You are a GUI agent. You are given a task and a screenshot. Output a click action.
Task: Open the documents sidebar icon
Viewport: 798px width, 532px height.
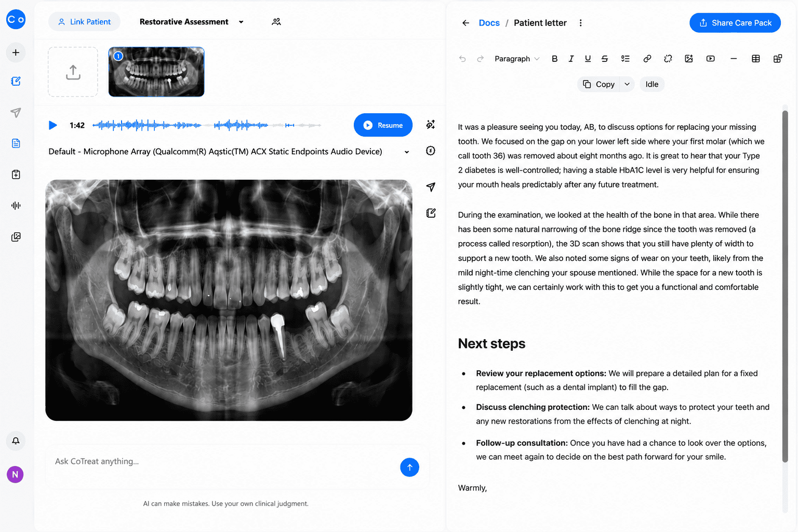tap(16, 143)
